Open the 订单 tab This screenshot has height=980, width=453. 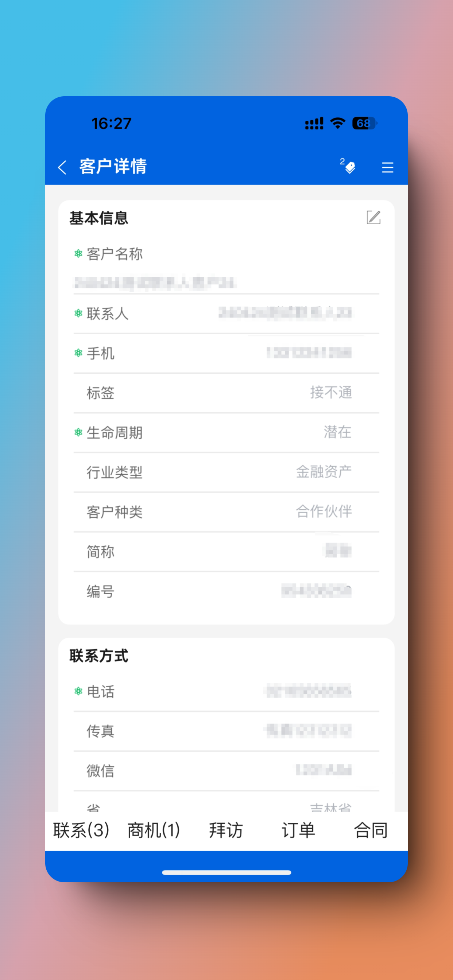click(x=298, y=830)
